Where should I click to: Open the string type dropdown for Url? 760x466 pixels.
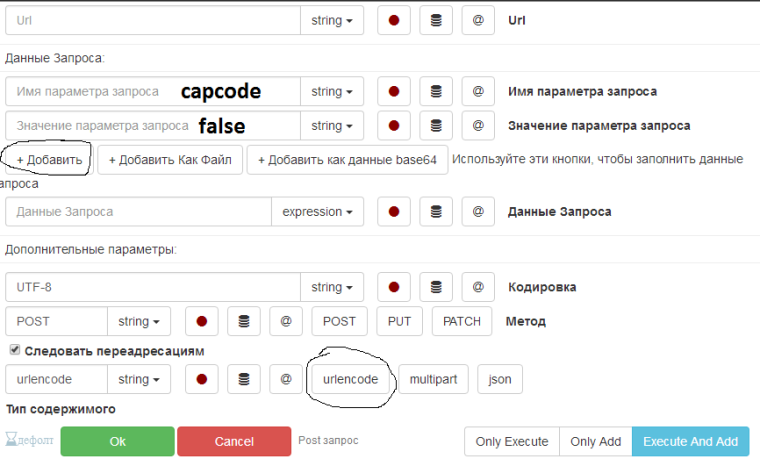332,20
